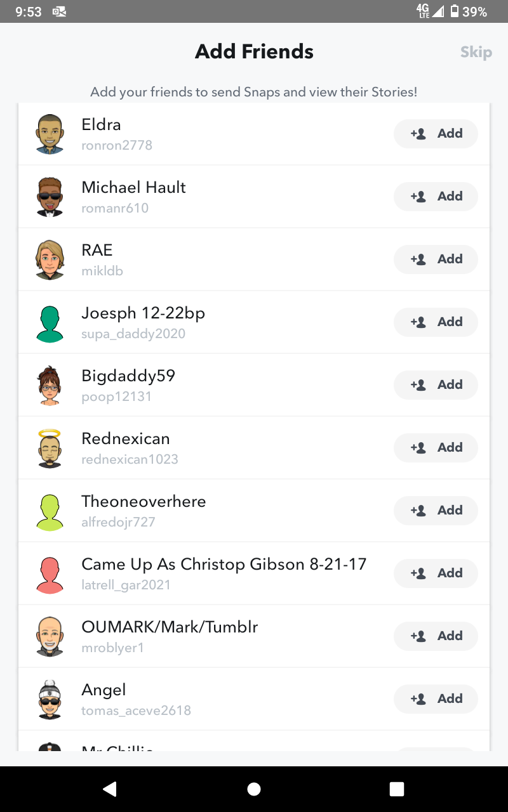This screenshot has height=812, width=508.
Task: Tap OUMARK/Mark/Tumblr's bald Bitmoji avatar
Action: [x=50, y=636]
